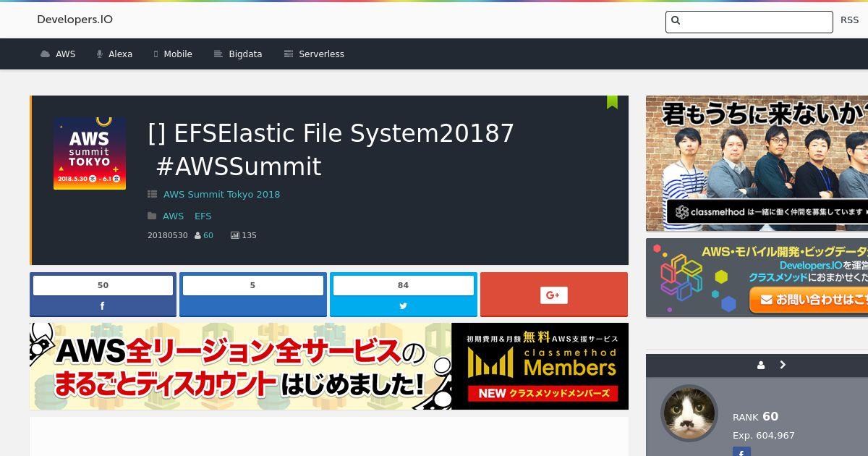Screen dimensions: 868x456
Task: Click the cloud icon beside AWS
Action: click(x=46, y=54)
